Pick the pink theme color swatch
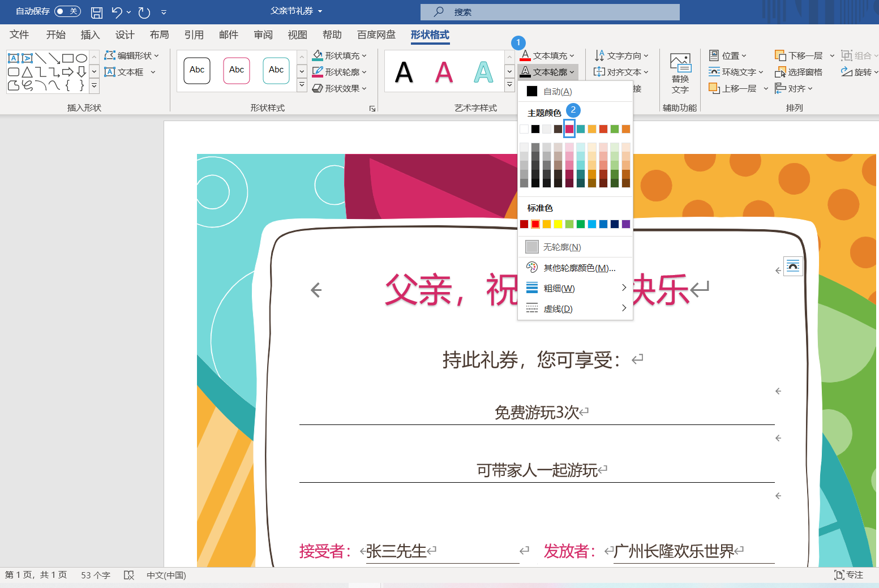 [569, 129]
